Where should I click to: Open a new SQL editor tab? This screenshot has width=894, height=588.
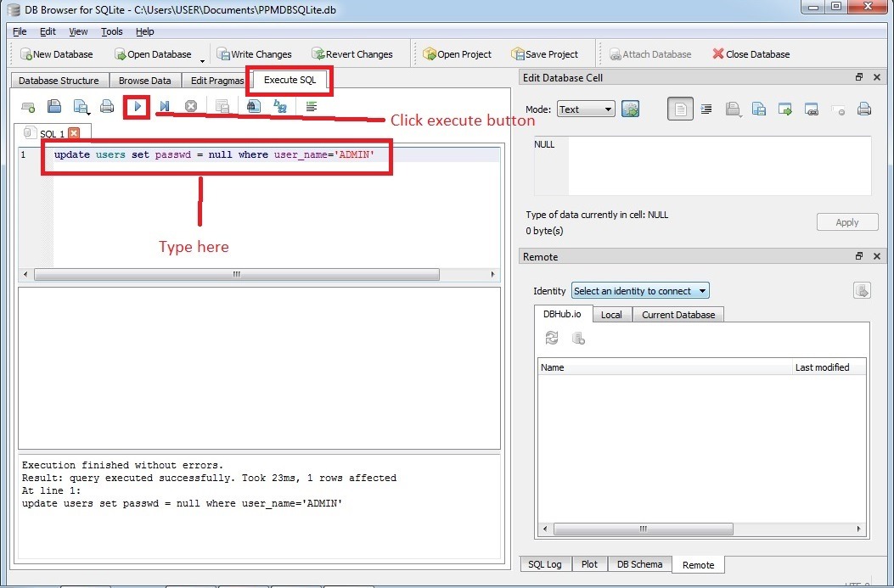click(28, 107)
